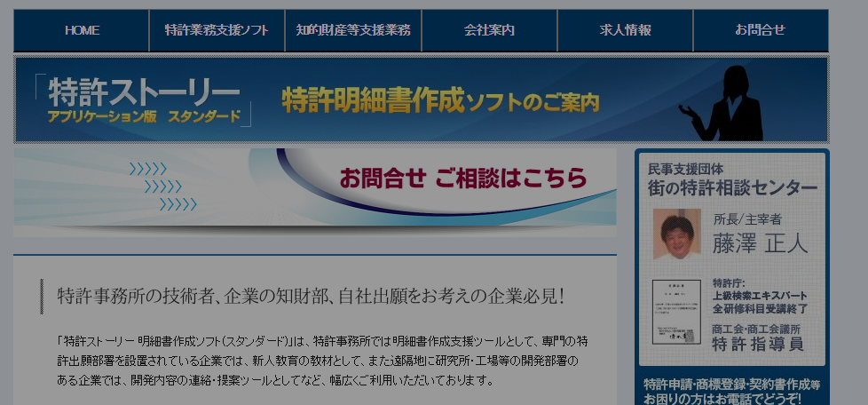Click 特許指導員 text in sidebar
The image size is (868, 405).
coord(757,344)
